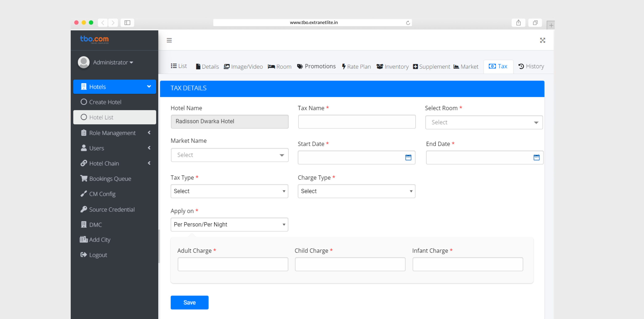Expand Role Management submenu
Screen dimensions: 644x319
(114, 133)
